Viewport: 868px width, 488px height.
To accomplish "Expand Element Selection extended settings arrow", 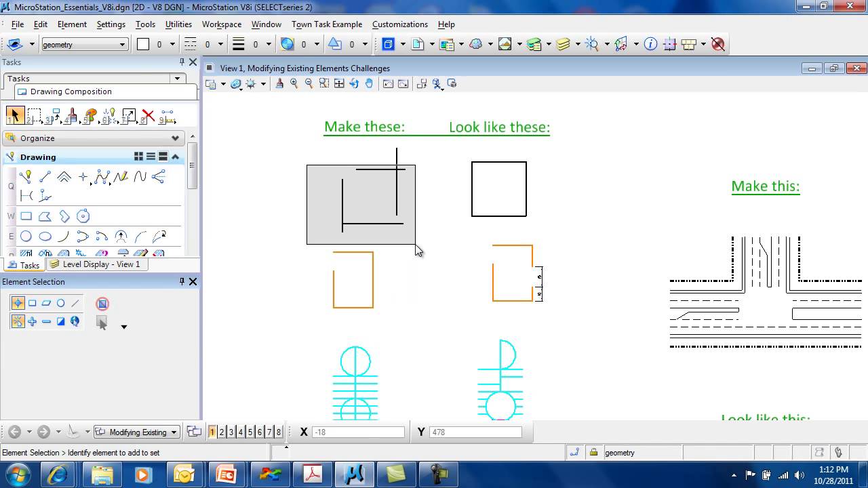I will click(123, 327).
